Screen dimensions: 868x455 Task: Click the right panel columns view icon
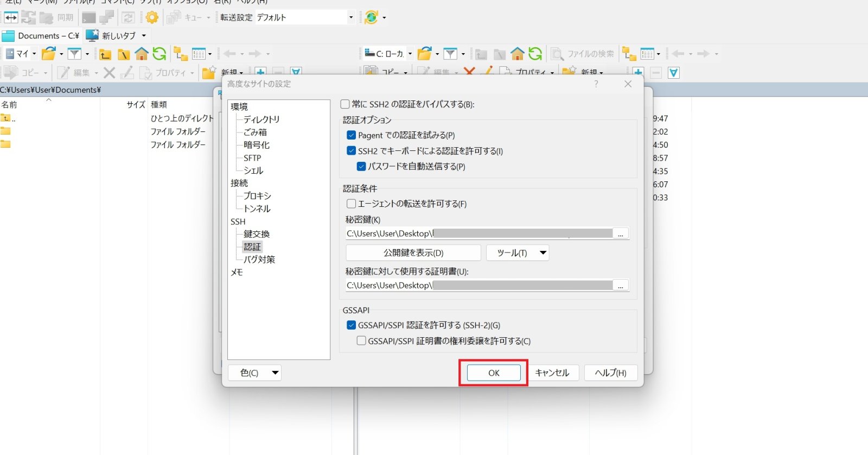pyautogui.click(x=647, y=54)
